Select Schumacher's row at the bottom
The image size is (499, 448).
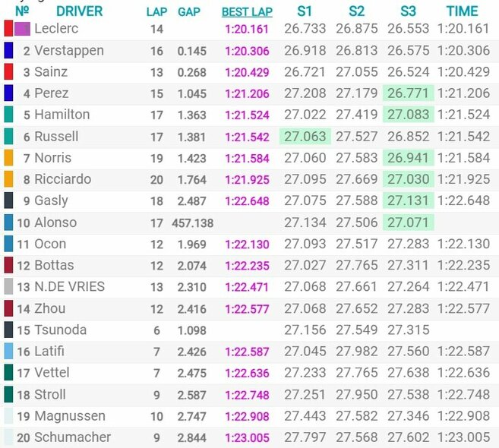(73, 437)
